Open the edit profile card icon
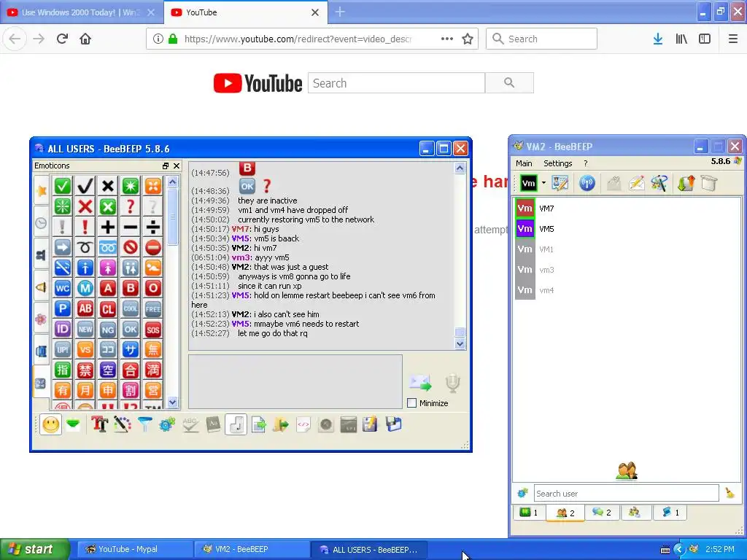Screen dimensions: 747x560 click(x=560, y=183)
